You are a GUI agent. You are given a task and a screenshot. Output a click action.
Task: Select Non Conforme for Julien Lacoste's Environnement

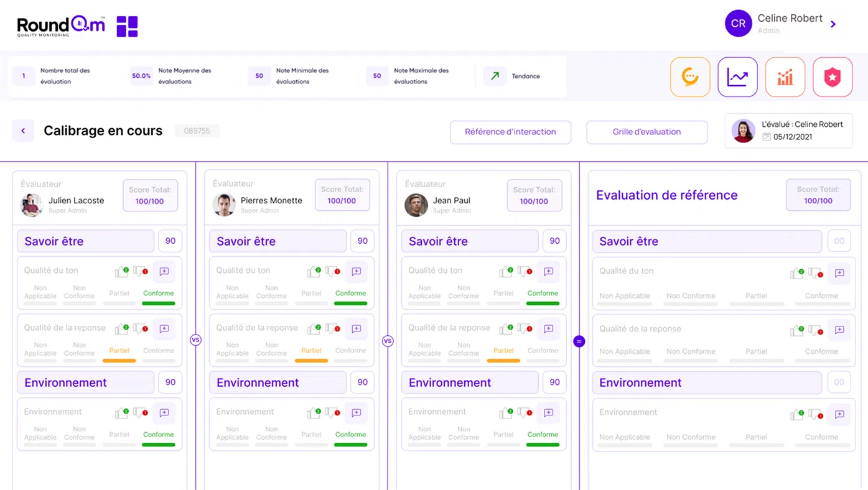[x=80, y=437]
